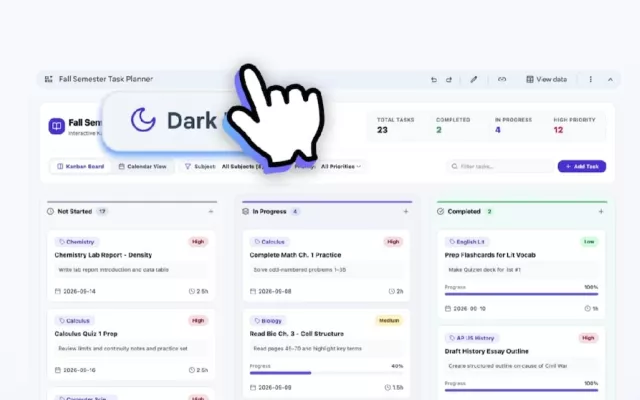Add a card with the Completed plus
Viewport: 640px width, 400px height.
point(601,211)
